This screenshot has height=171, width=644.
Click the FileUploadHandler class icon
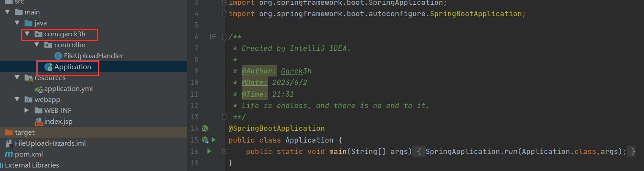(x=58, y=56)
